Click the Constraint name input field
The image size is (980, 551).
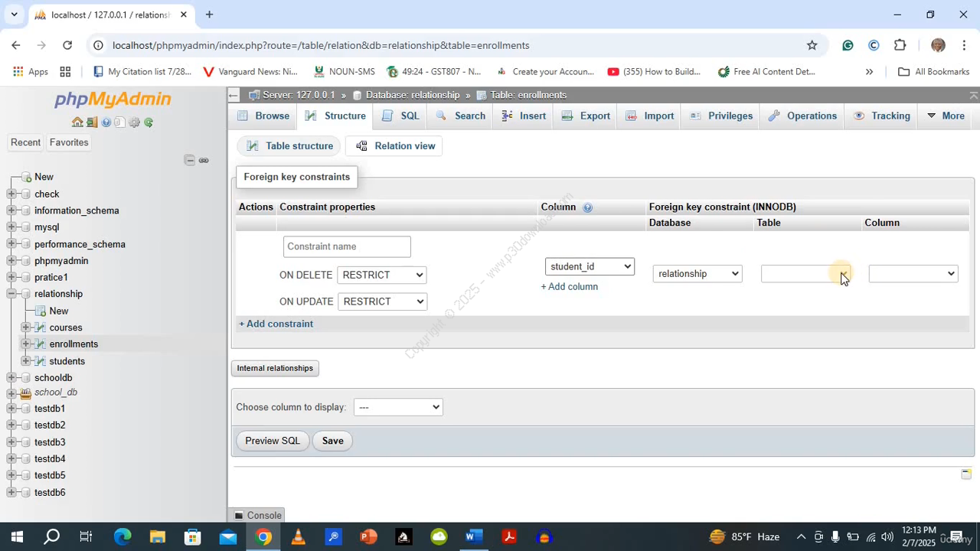(347, 246)
